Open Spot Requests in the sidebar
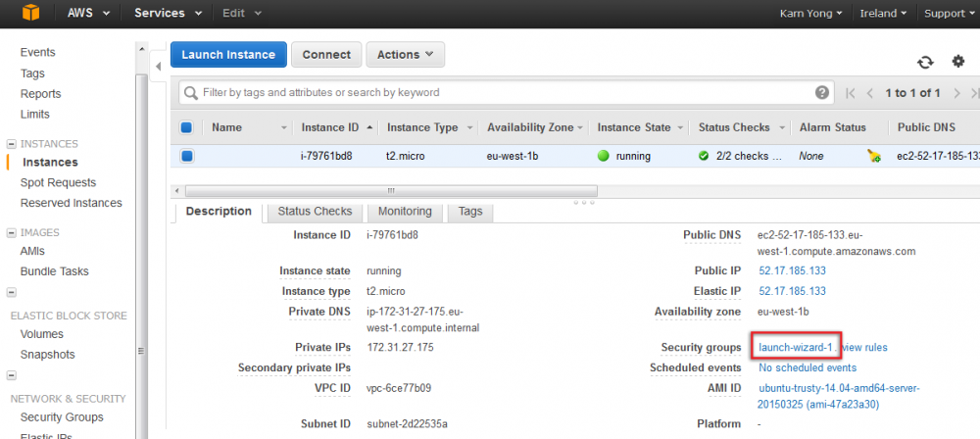Viewport: 980px width, 439px height. click(x=58, y=182)
